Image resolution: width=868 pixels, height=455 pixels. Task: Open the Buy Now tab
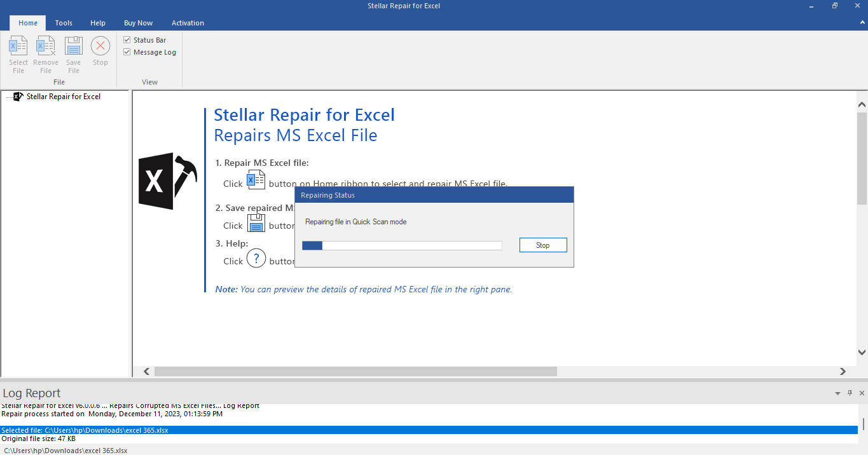[x=138, y=23]
